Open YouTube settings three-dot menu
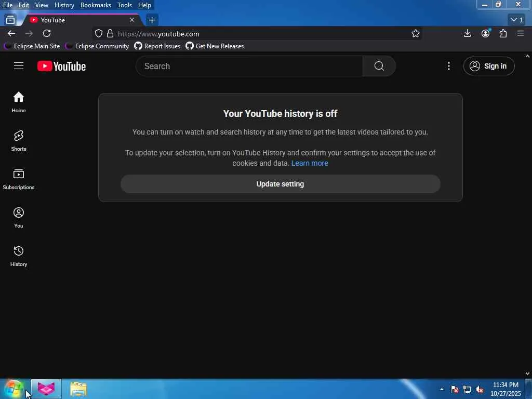Viewport: 532px width, 399px height. click(448, 66)
